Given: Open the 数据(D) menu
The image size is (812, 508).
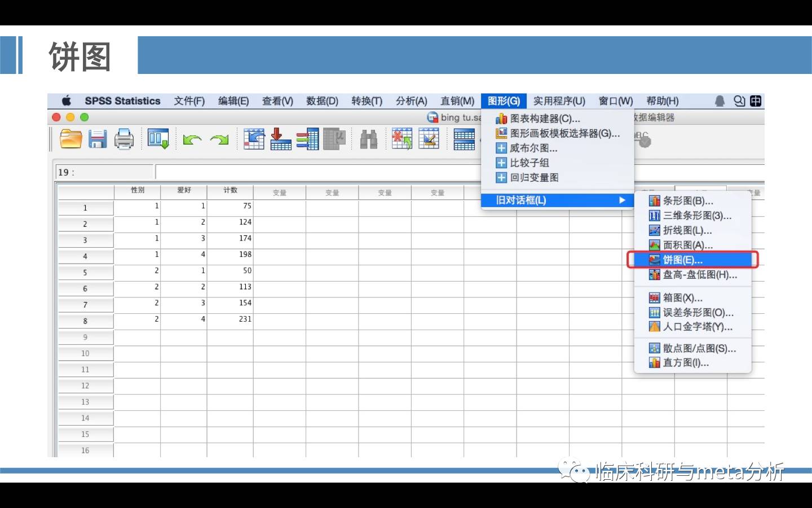Looking at the screenshot, I should pos(322,101).
